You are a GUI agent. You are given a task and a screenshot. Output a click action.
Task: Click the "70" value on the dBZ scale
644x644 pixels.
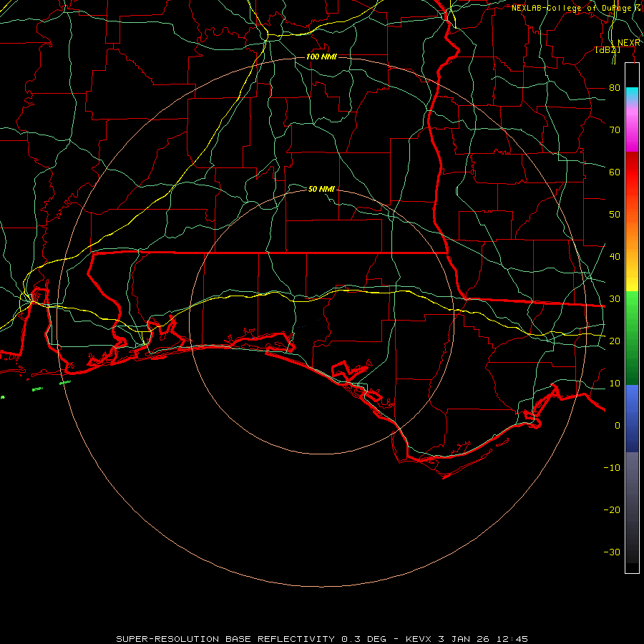pyautogui.click(x=615, y=130)
